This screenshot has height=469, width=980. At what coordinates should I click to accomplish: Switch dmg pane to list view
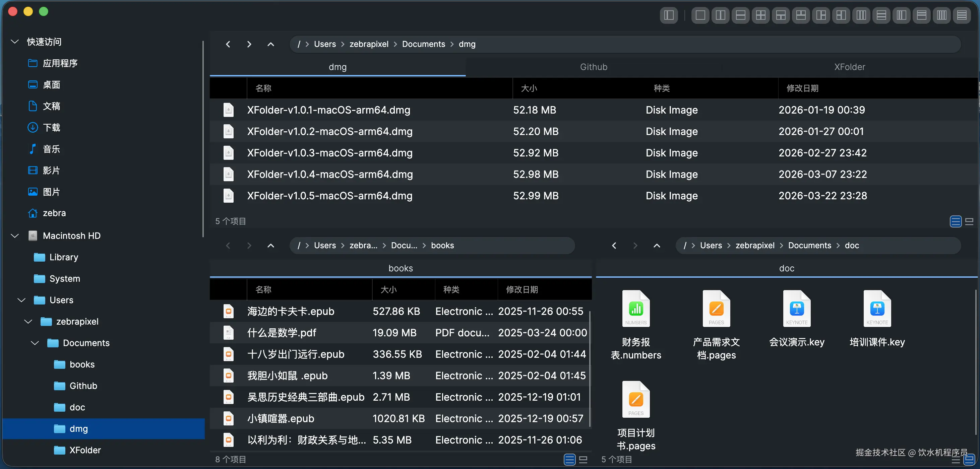[x=956, y=221]
